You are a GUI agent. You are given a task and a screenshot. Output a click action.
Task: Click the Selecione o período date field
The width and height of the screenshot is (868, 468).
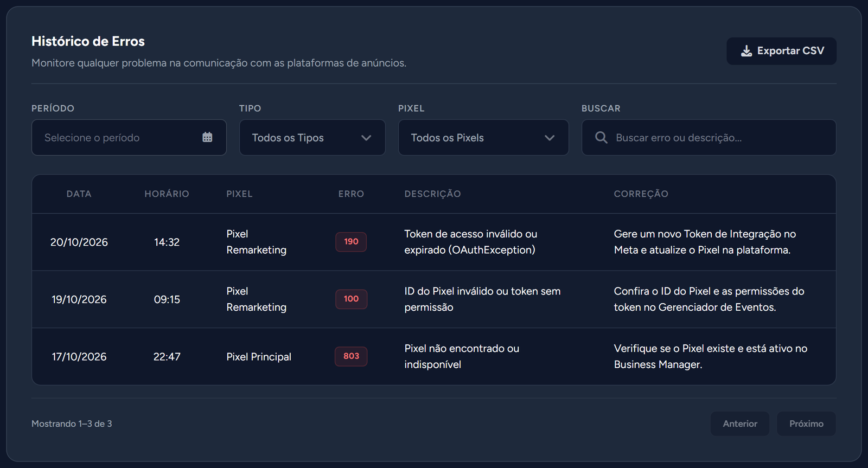tap(129, 138)
